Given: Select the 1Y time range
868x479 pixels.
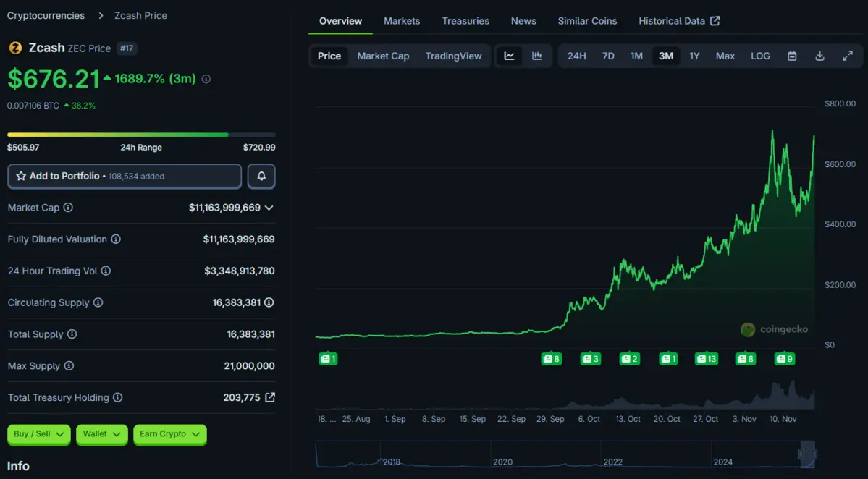Looking at the screenshot, I should coord(694,56).
